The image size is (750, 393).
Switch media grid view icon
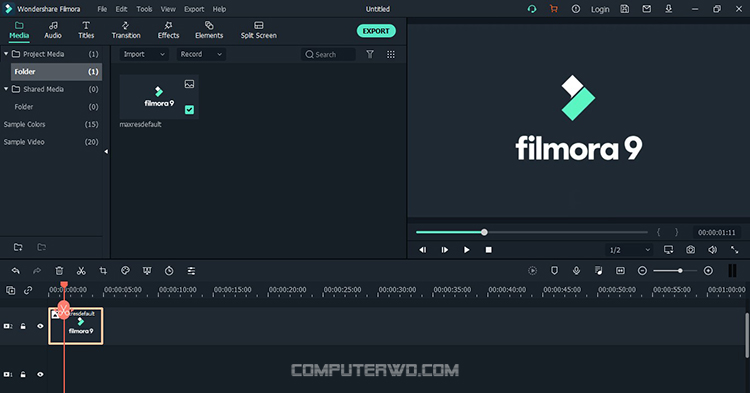pyautogui.click(x=391, y=54)
